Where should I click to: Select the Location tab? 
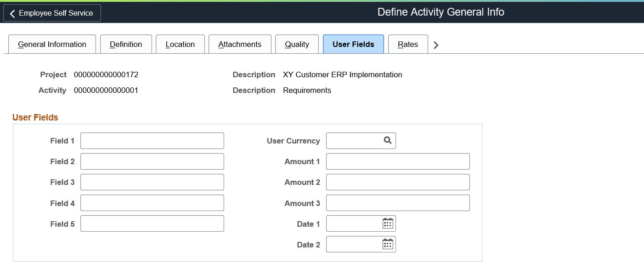[180, 44]
